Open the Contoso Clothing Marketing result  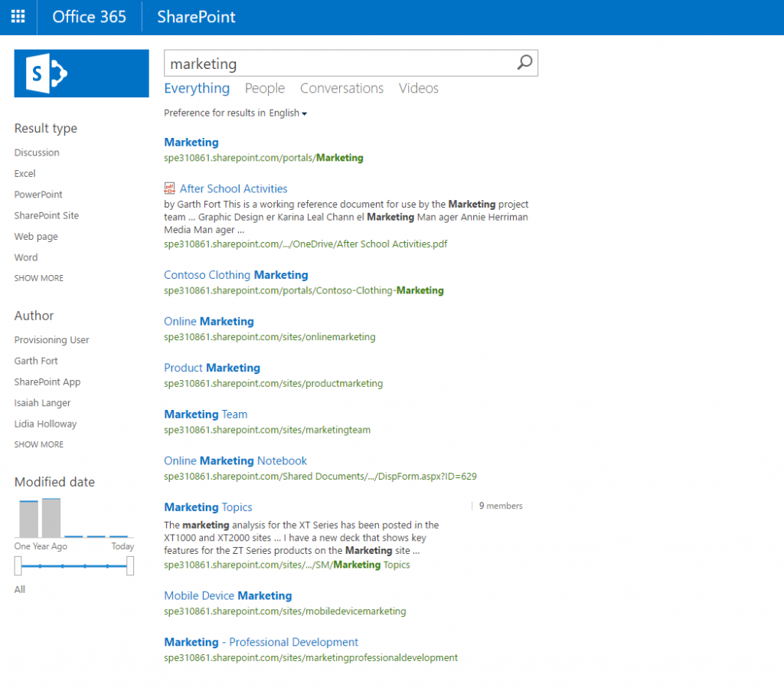pos(236,275)
